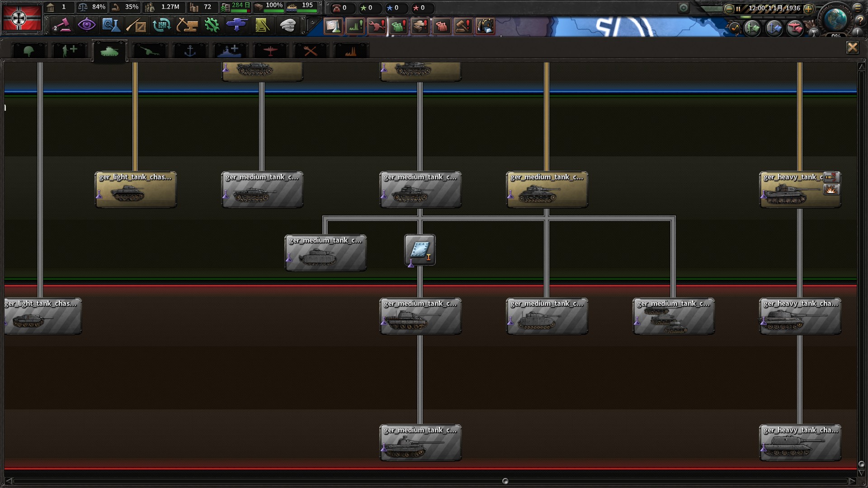Open the Production green gear screen

tap(212, 25)
